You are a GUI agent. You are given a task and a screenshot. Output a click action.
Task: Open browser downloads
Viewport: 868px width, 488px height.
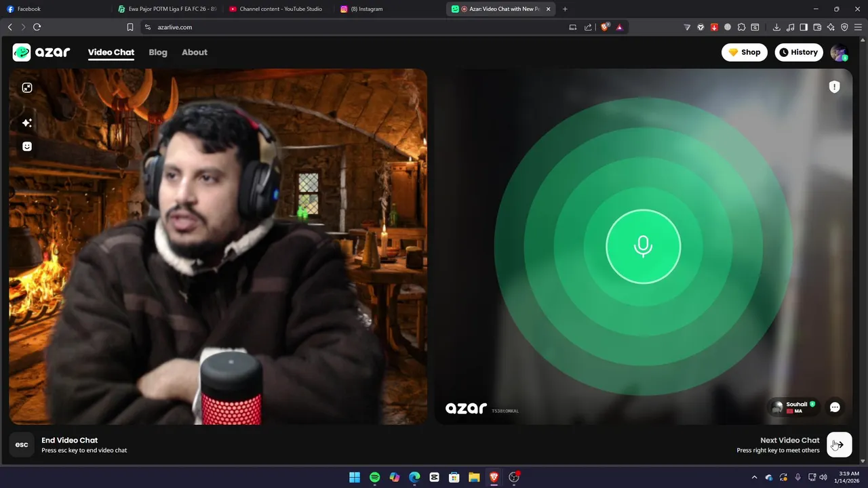click(776, 27)
